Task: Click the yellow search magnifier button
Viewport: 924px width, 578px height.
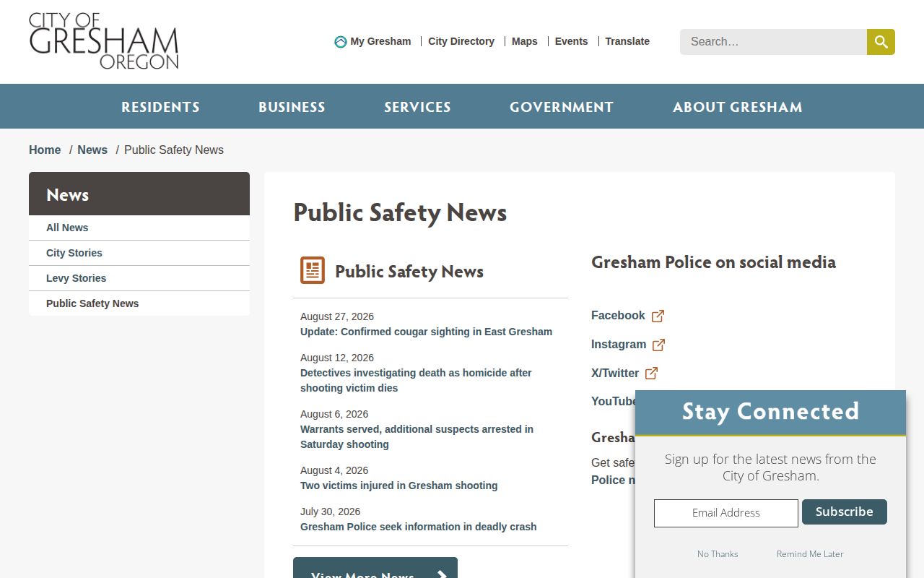Action: (x=881, y=42)
